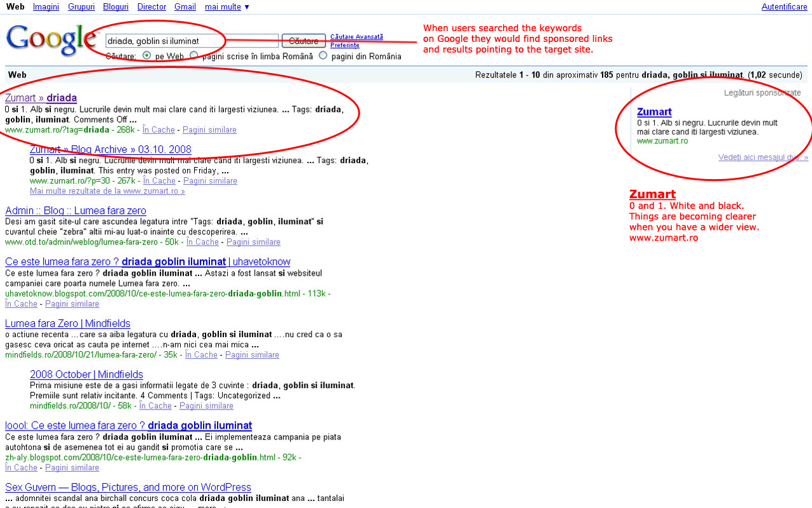Image resolution: width=812 pixels, height=508 pixels.
Task: Open 'Admin :: Blog :: Lumea fara zero' result
Action: (75, 211)
